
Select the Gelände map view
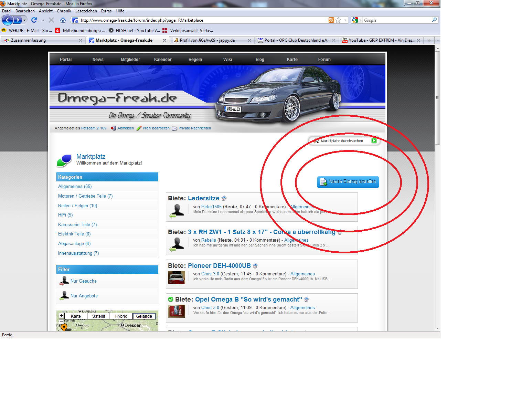[144, 316]
